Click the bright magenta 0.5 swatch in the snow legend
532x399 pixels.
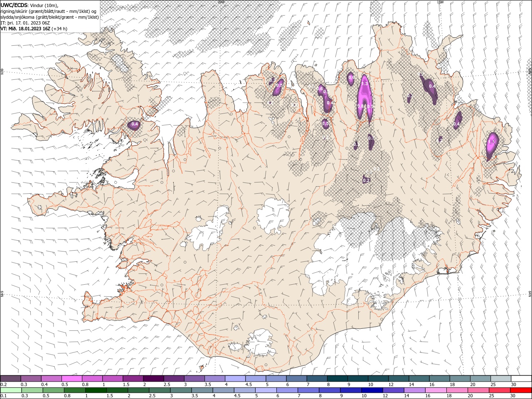click(72, 379)
